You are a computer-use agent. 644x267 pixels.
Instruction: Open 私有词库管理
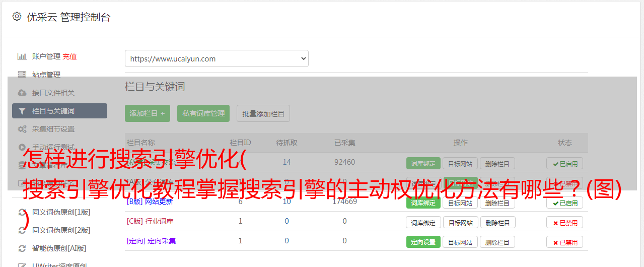pyautogui.click(x=203, y=113)
